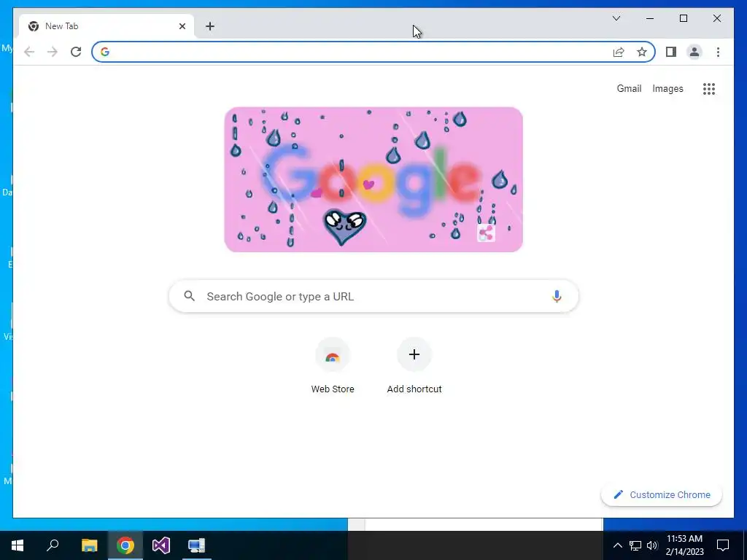Viewport: 747px width, 560px height.
Task: Maximize the Chrome window
Action: (x=683, y=18)
